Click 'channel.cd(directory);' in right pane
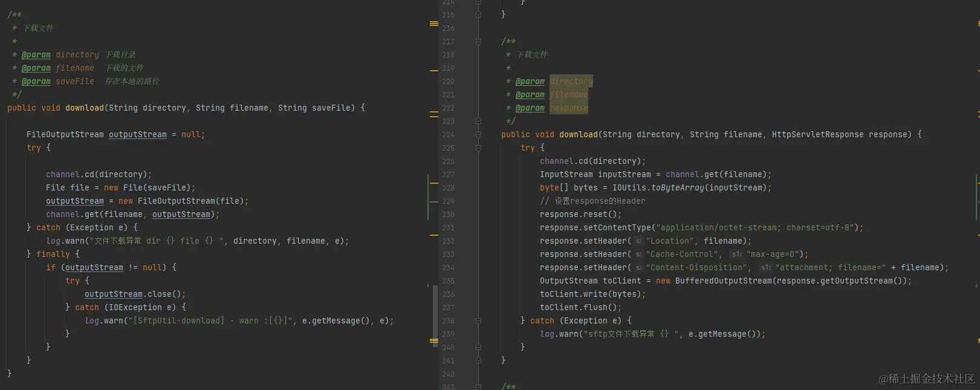 (x=593, y=161)
